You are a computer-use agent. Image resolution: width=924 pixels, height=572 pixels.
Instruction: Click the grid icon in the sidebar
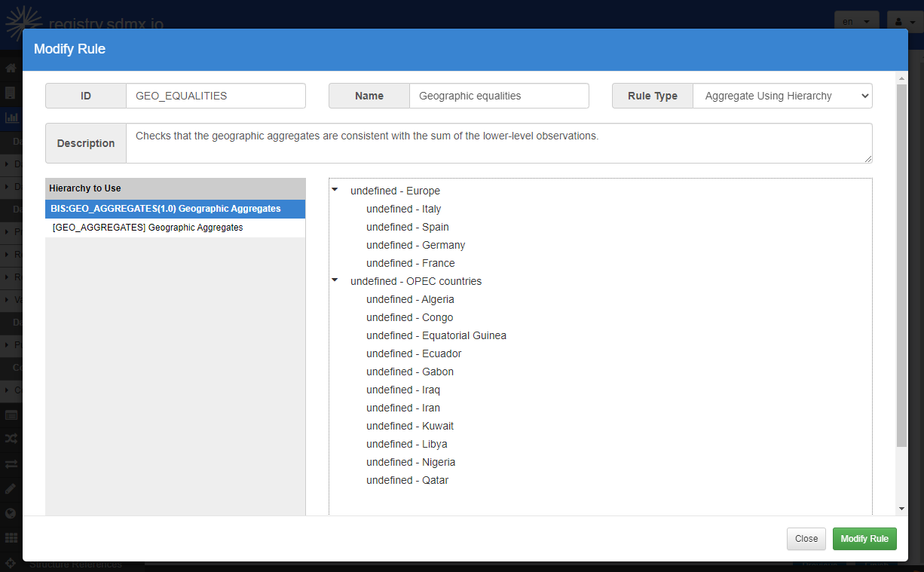11,538
